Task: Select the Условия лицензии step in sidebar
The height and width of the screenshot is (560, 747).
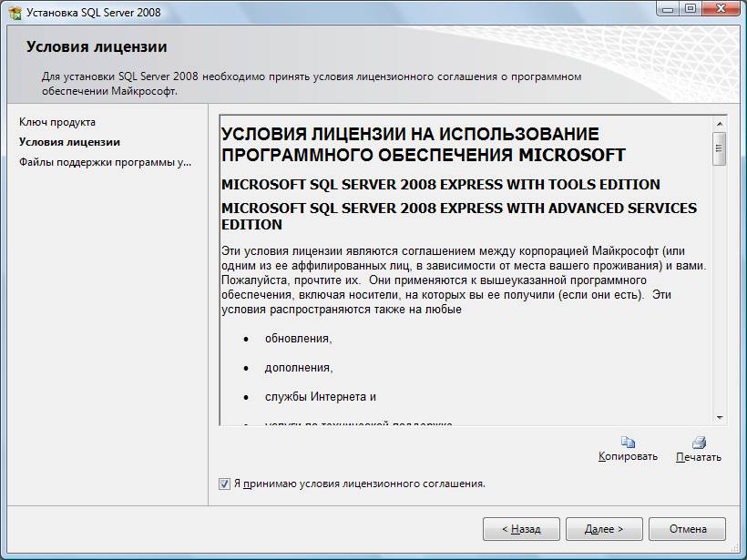Action: pos(69,142)
